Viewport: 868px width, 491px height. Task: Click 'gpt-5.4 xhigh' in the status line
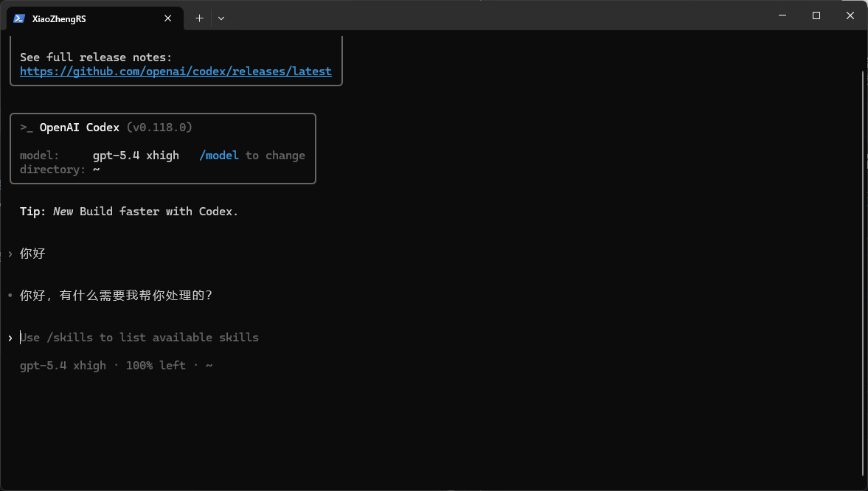coord(63,366)
